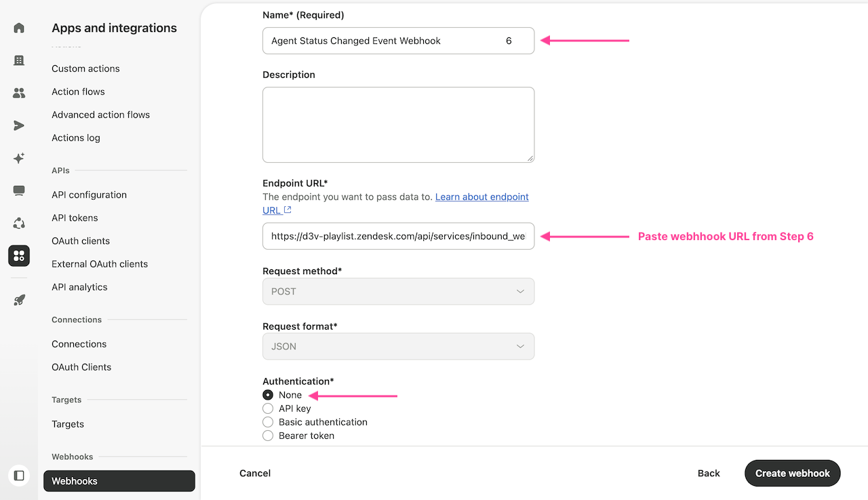Open API analytics
The image size is (868, 500).
pyautogui.click(x=79, y=287)
